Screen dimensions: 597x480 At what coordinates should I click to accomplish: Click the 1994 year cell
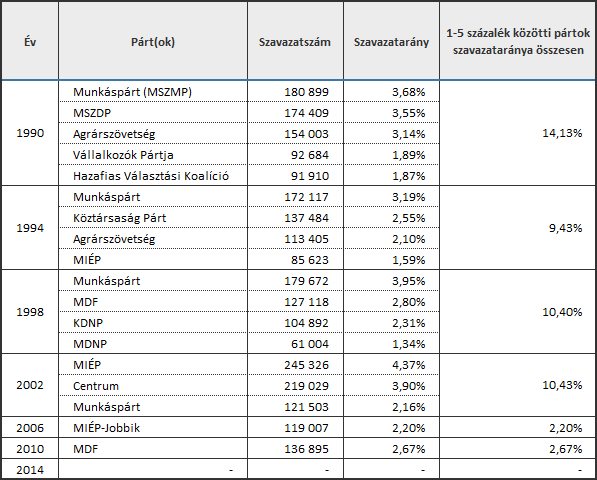[30, 228]
